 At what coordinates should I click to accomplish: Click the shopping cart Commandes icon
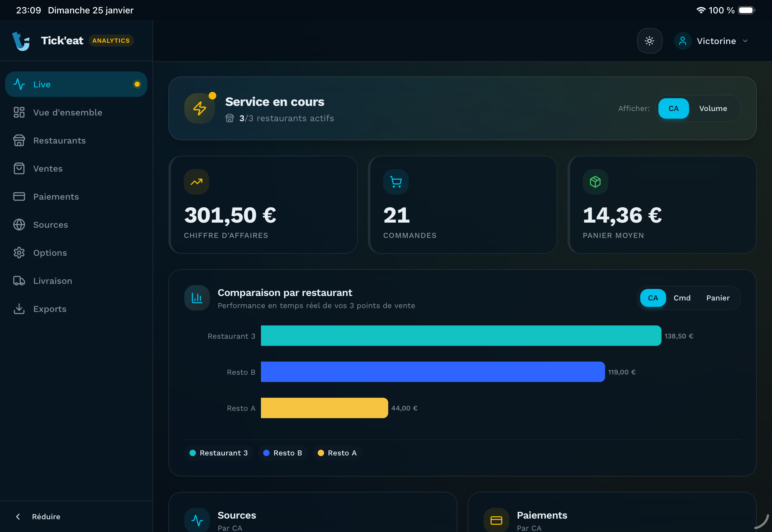click(396, 182)
